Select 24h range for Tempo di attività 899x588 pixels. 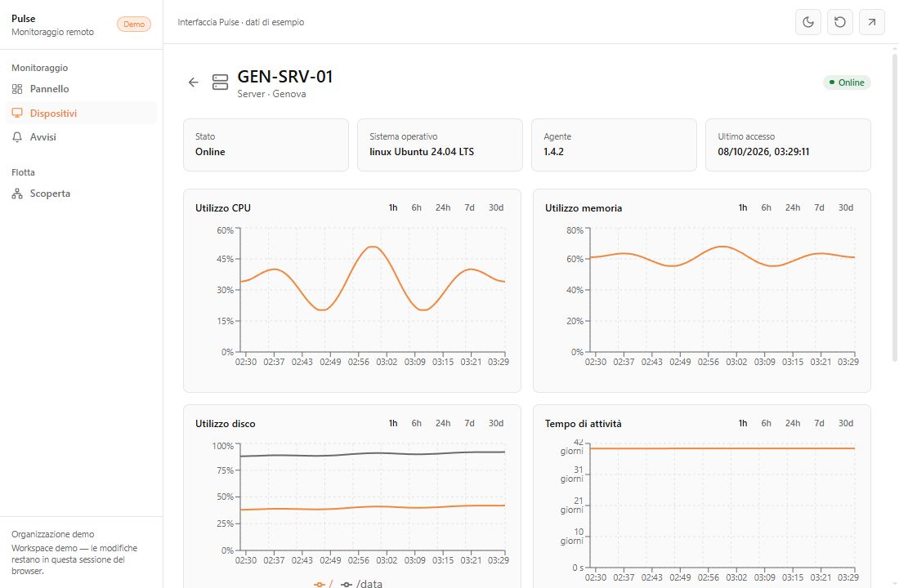coord(793,423)
